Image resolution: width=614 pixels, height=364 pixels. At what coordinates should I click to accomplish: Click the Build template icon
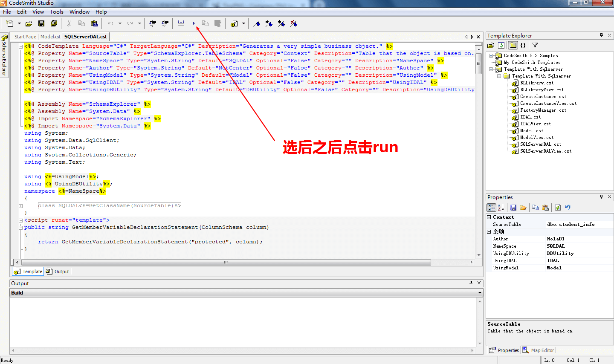tap(181, 23)
